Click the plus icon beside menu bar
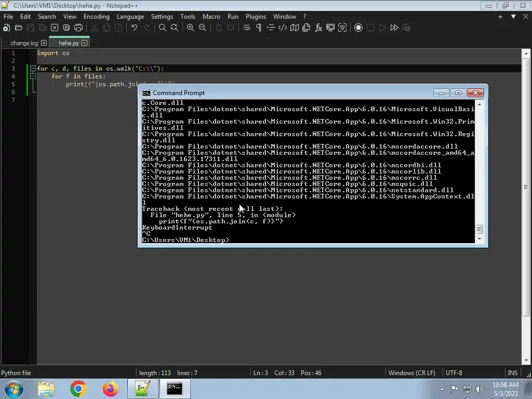This screenshot has width=532, height=399. point(500,17)
